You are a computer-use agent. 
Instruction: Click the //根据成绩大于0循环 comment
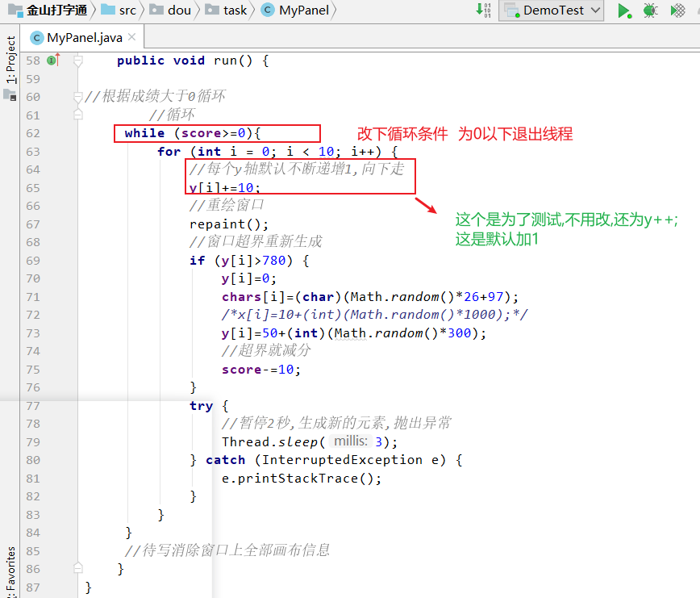[x=155, y=97]
